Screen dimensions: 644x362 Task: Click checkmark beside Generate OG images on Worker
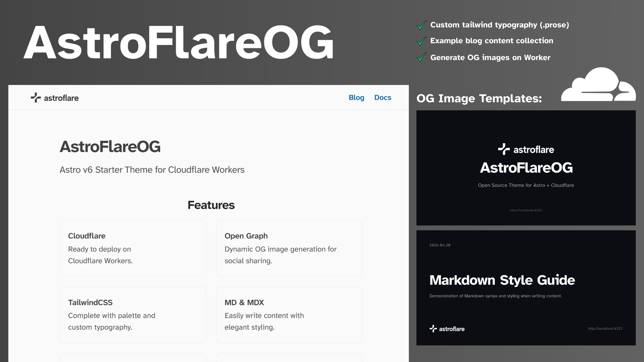tap(421, 58)
